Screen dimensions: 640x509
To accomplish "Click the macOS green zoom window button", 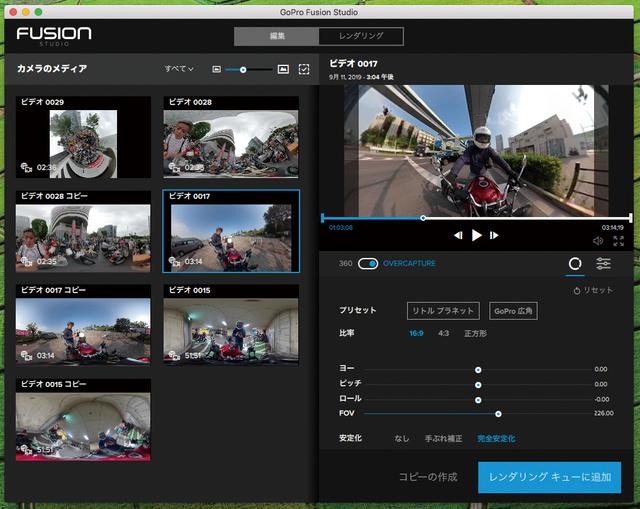I will (38, 12).
